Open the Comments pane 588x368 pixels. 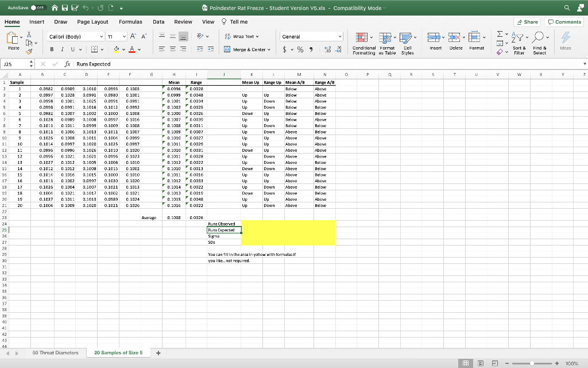[x=564, y=22]
